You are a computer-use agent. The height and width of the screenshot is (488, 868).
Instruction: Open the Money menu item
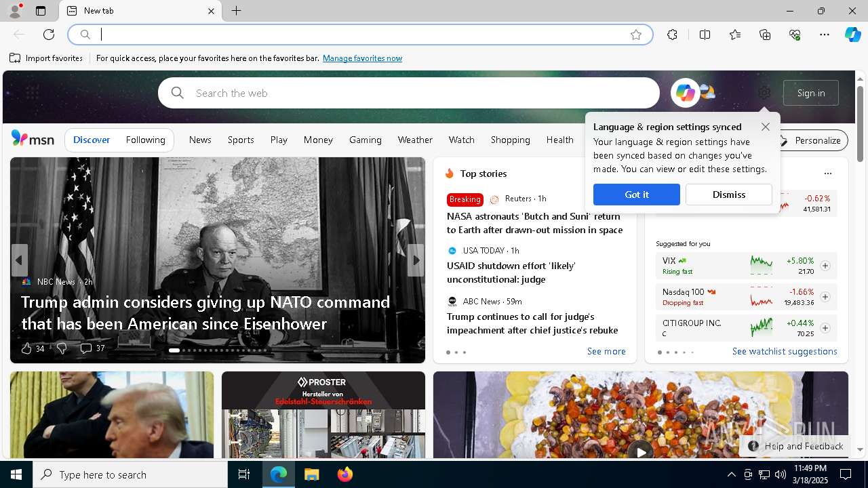click(x=318, y=140)
